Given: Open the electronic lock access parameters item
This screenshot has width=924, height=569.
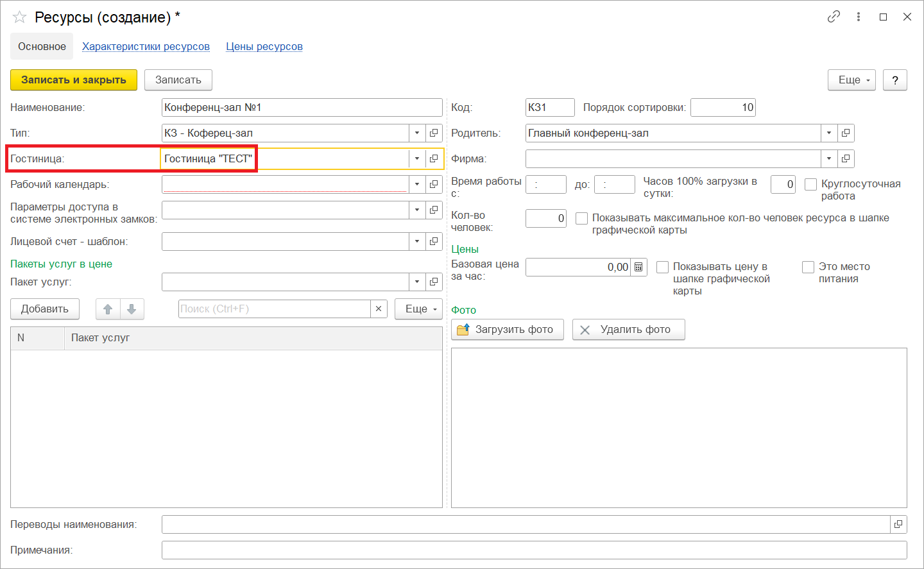Looking at the screenshot, I should click(434, 210).
